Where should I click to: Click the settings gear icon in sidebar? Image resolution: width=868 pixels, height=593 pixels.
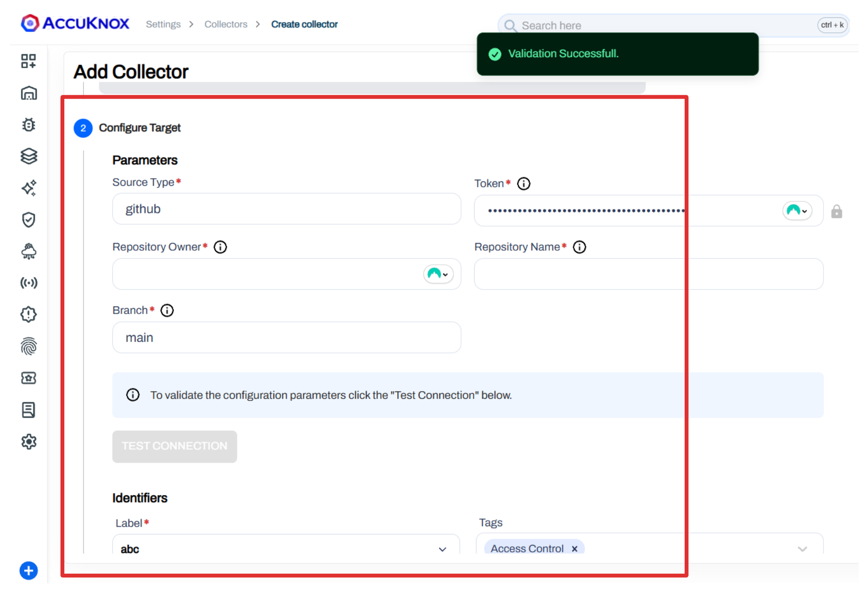[29, 441]
